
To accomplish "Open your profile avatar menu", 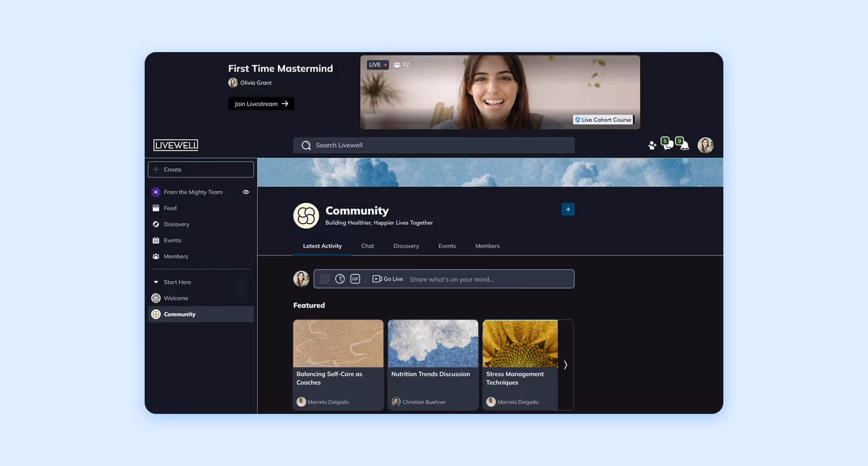I will (x=705, y=145).
